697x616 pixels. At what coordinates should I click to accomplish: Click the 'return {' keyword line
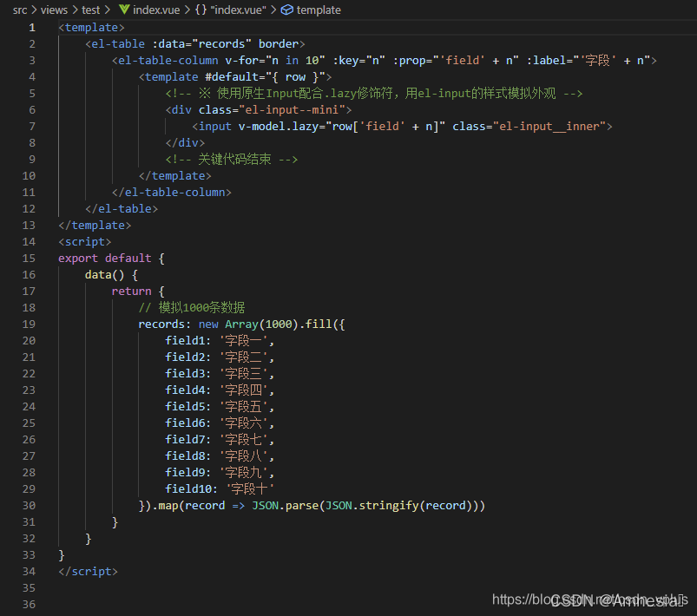pos(138,292)
